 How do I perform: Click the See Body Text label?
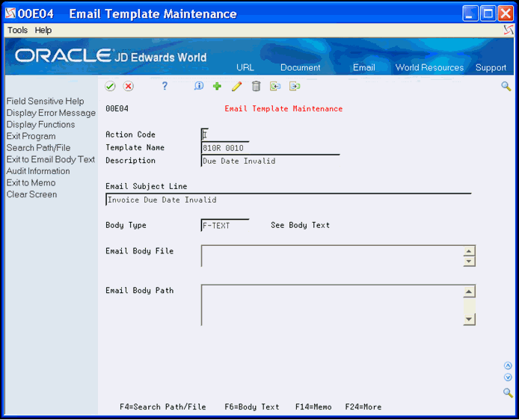coord(300,225)
